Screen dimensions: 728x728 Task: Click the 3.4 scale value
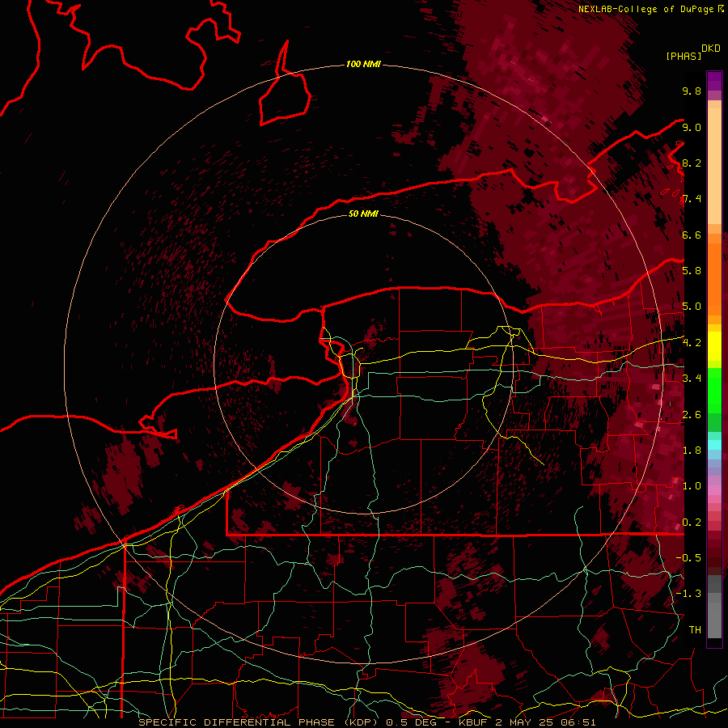pyautogui.click(x=692, y=379)
